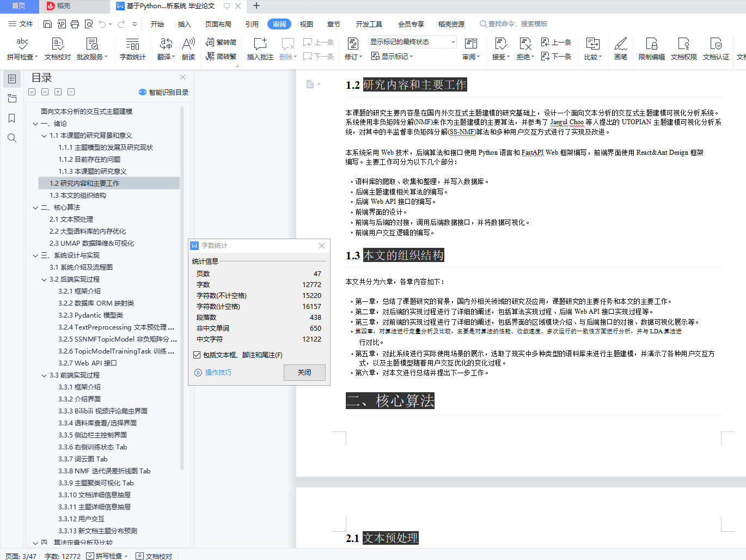746x560 pixels.
Task: Open print preview from quick access toolbar
Action: point(89,24)
